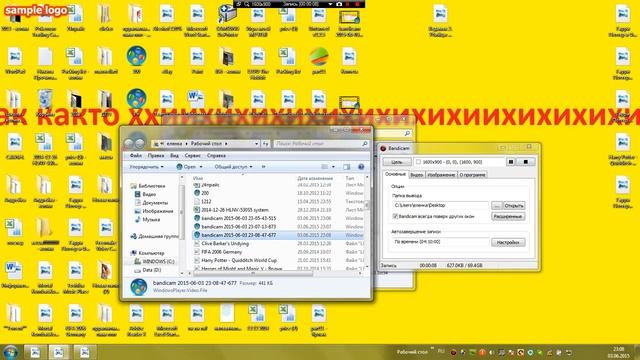Click the camera screenshot icon on recording bar
The image size is (640, 360).
coord(339,4)
